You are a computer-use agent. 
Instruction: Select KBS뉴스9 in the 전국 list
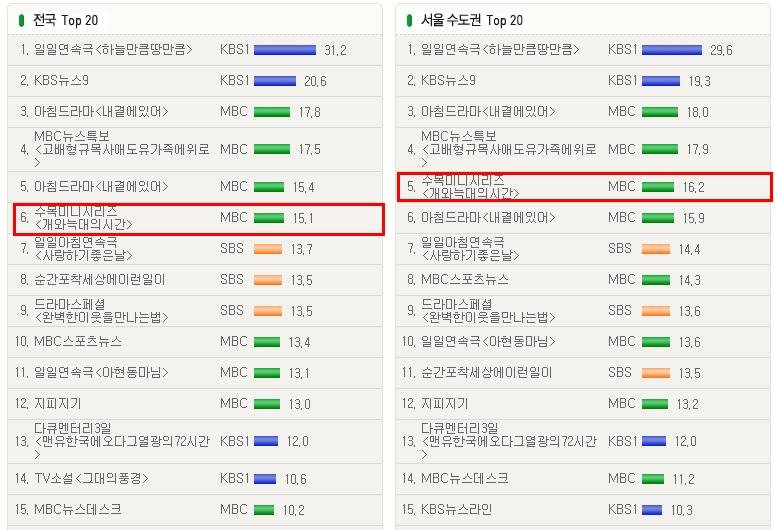[61, 81]
